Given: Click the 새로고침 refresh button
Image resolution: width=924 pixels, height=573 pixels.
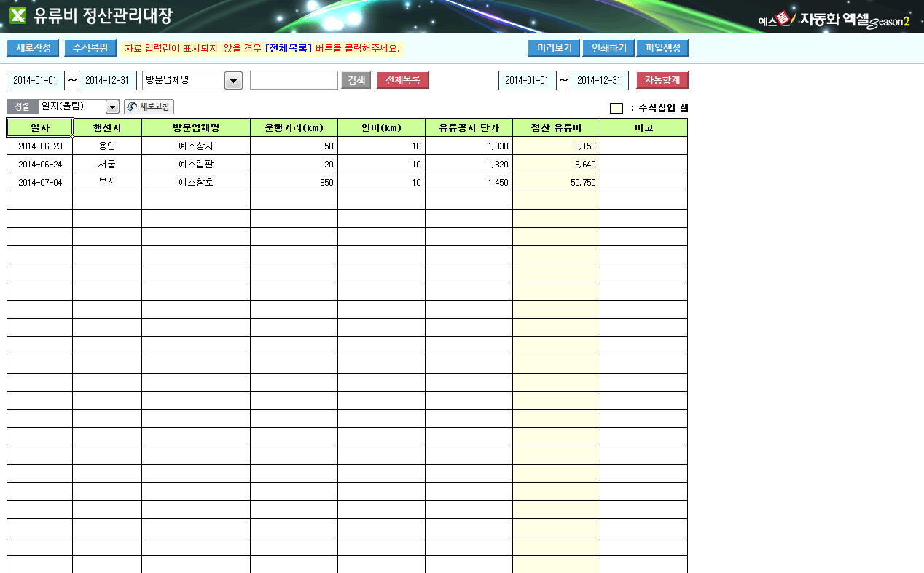Looking at the screenshot, I should pyautogui.click(x=149, y=107).
